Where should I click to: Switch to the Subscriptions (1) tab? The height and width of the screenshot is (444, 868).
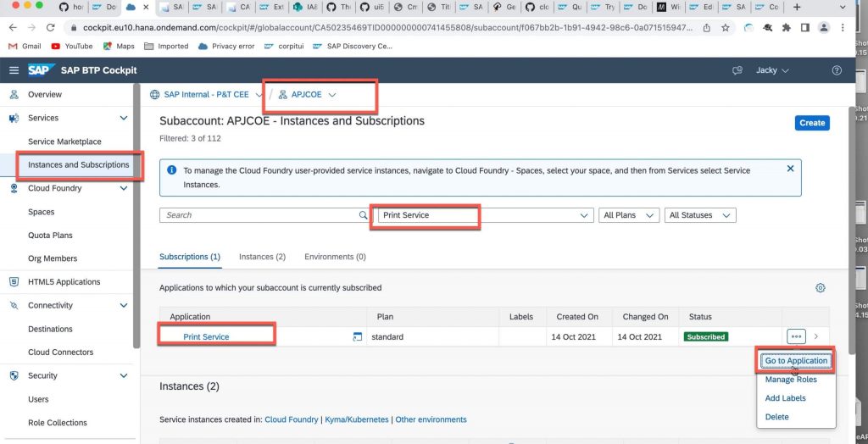click(x=190, y=257)
